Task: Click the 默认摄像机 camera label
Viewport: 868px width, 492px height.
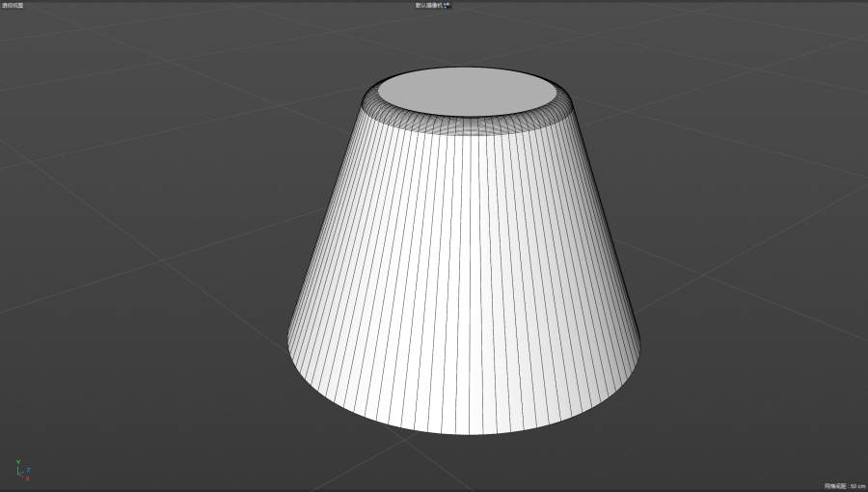Action: [x=428, y=5]
